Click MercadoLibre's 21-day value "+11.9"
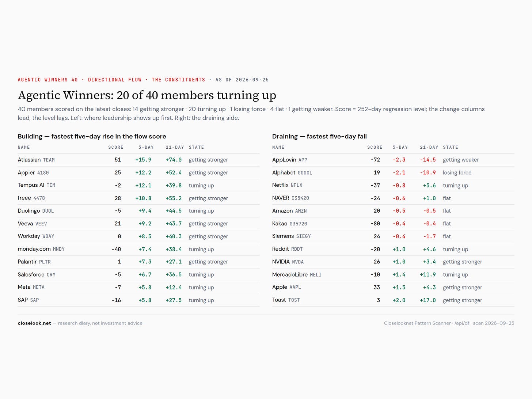 (x=428, y=275)
